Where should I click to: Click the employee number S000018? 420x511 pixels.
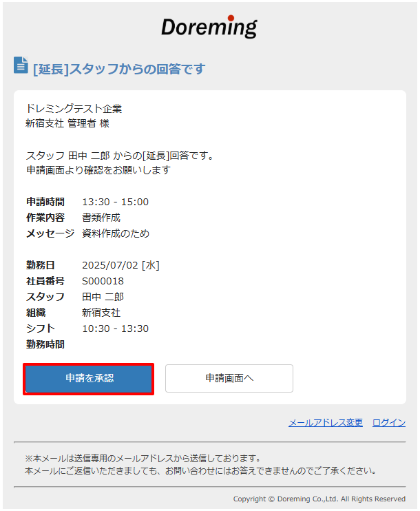pos(103,281)
